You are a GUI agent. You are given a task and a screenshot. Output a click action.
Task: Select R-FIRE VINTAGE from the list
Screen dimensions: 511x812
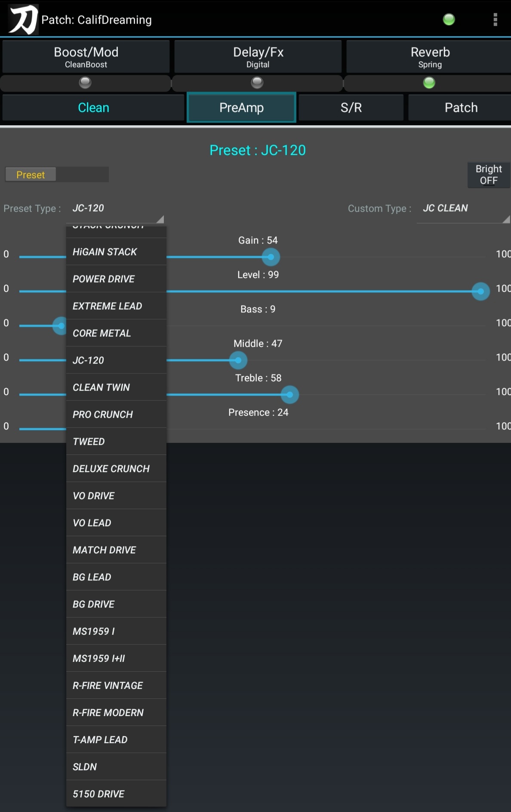(116, 685)
